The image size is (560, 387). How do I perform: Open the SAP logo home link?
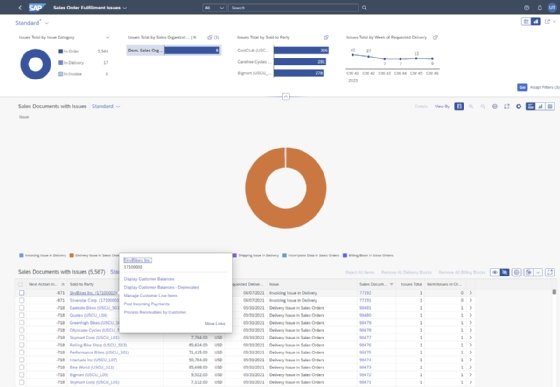coord(37,7)
